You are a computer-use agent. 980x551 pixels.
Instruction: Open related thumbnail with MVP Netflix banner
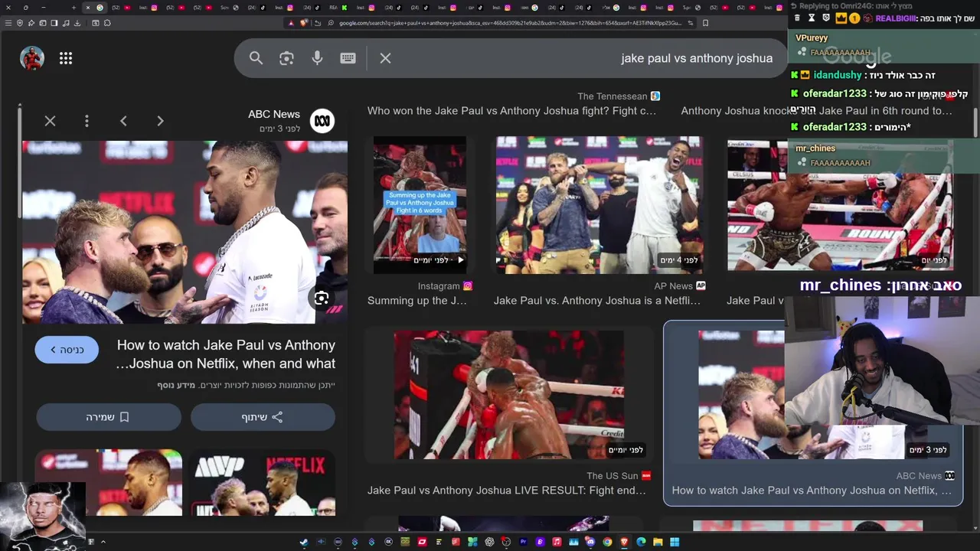coord(263,483)
